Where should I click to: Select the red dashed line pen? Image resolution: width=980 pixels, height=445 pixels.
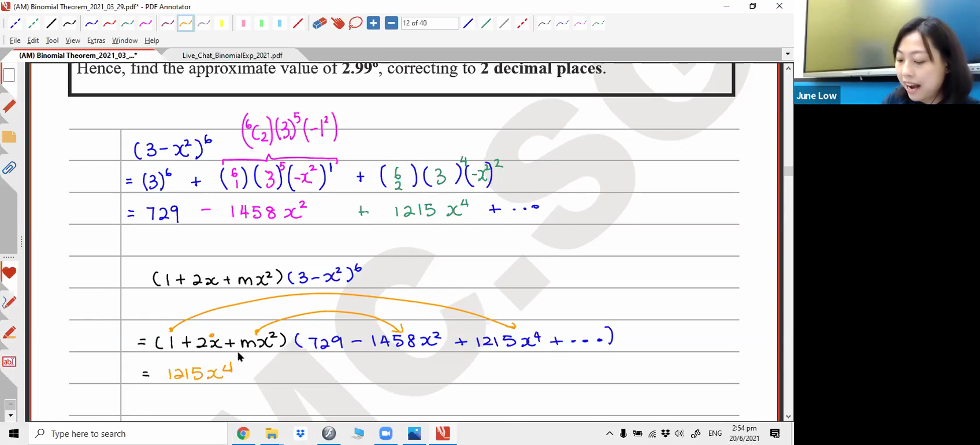coord(522,24)
